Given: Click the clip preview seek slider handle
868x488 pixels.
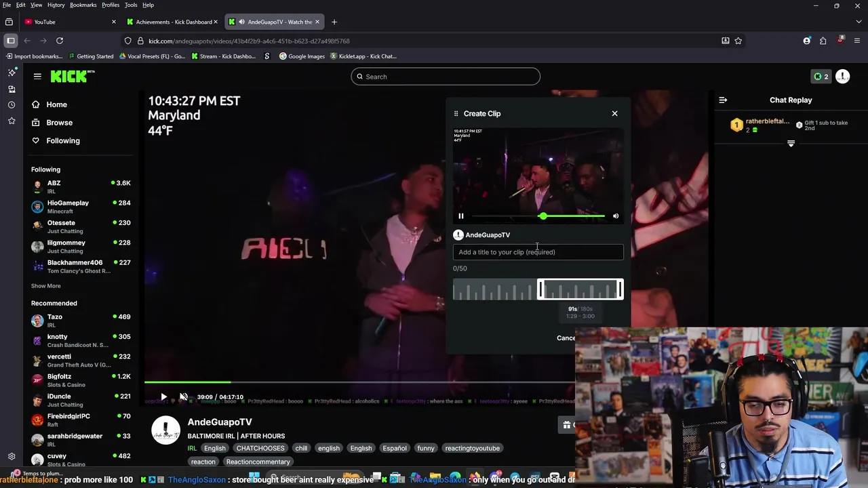Looking at the screenshot, I should (542, 216).
